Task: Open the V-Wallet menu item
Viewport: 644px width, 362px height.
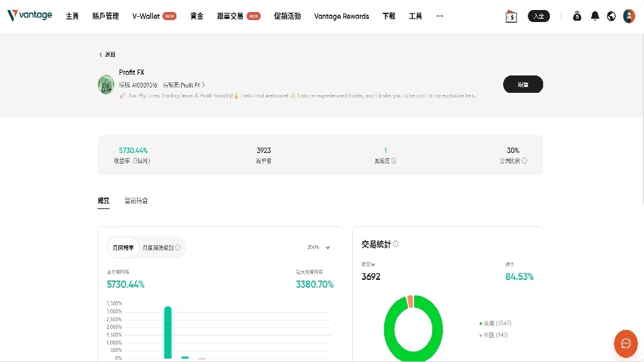Action: (x=154, y=16)
